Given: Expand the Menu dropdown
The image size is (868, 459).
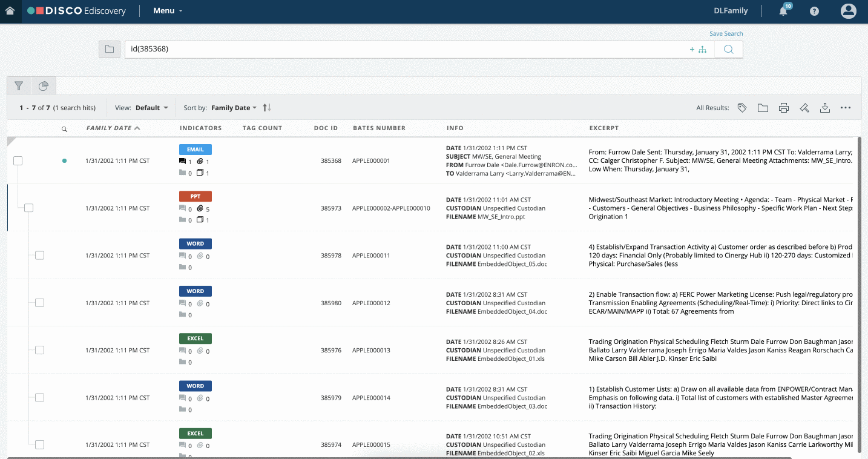Looking at the screenshot, I should [x=168, y=11].
